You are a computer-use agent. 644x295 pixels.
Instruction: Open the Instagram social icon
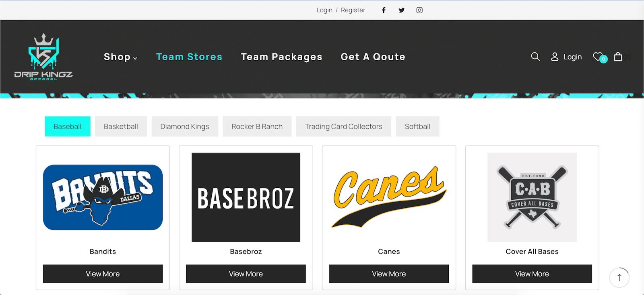click(419, 10)
